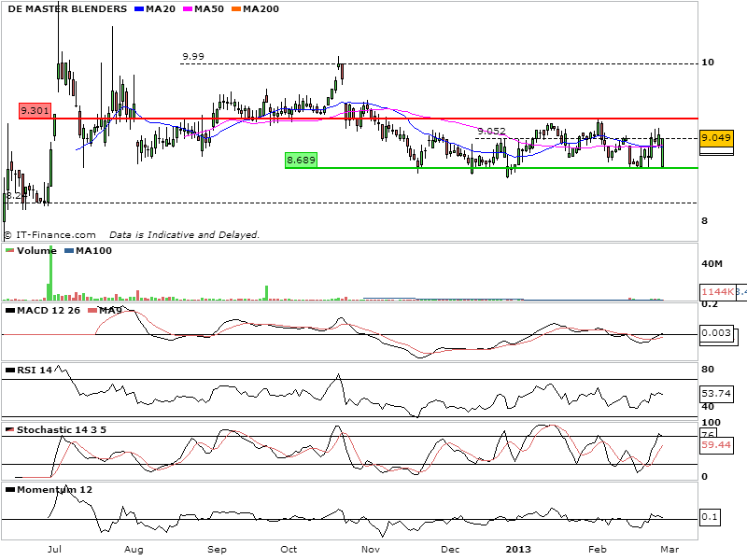Click the Nov label on time axis
This screenshot has height=560, width=747.
371,550
